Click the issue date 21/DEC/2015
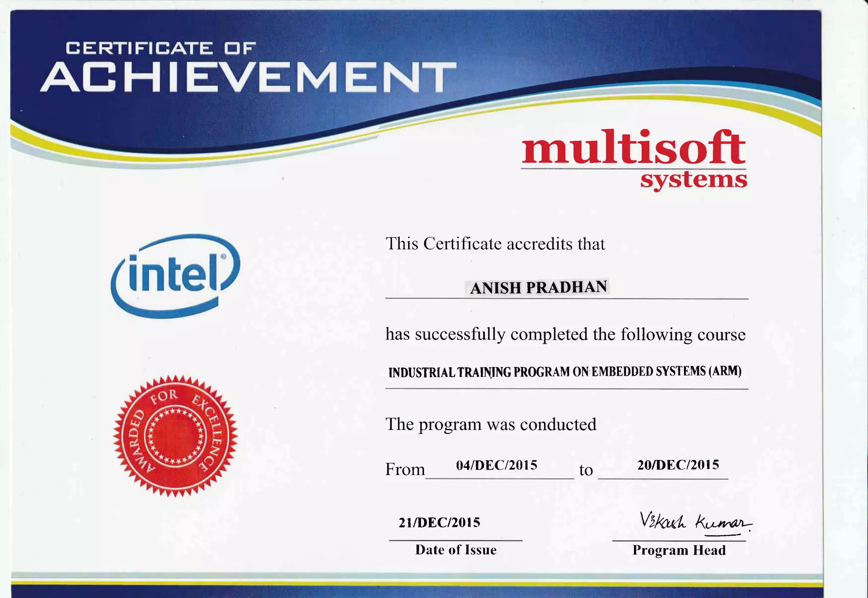The width and height of the screenshot is (868, 598). pyautogui.click(x=439, y=522)
